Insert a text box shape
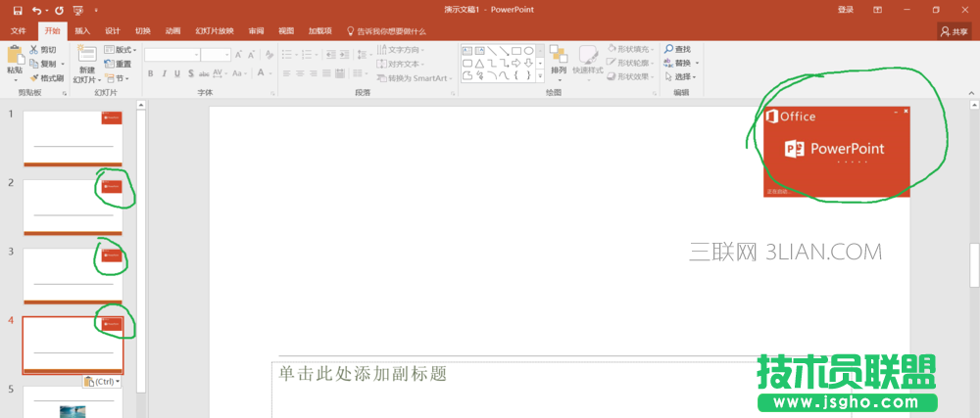 point(466,51)
